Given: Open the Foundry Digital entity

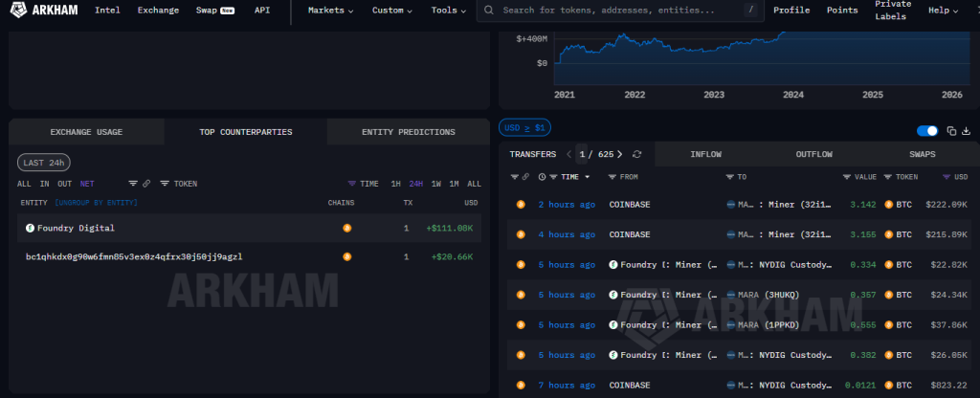Looking at the screenshot, I should click(76, 229).
